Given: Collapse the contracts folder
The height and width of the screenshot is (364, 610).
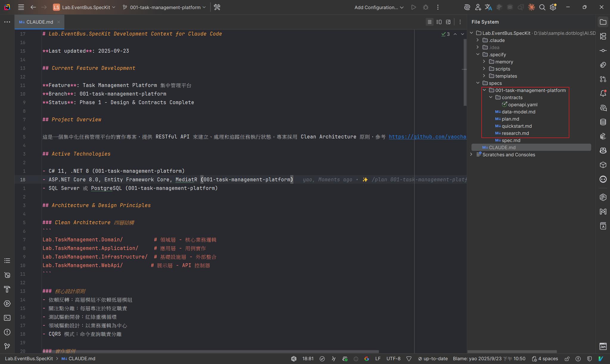Looking at the screenshot, I should 491,97.
